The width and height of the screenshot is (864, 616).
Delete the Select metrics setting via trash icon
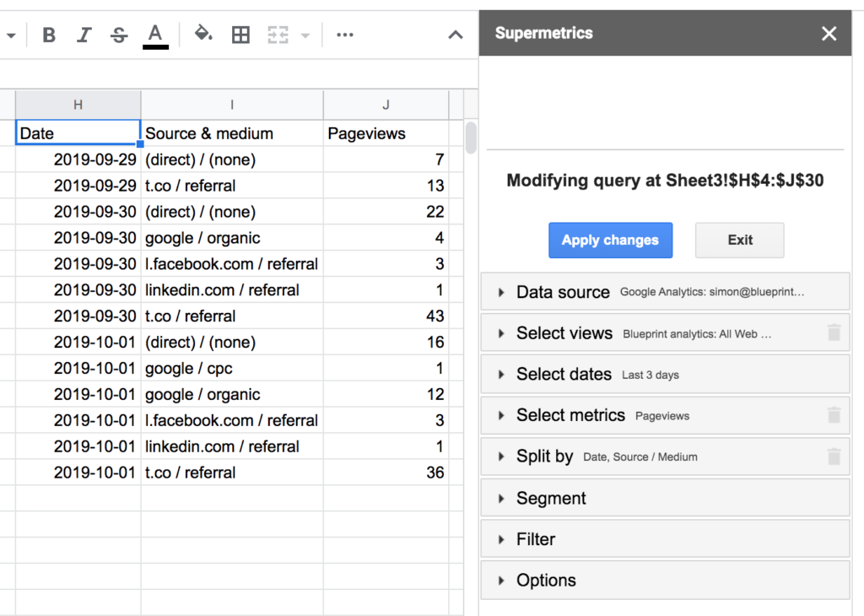(x=834, y=415)
